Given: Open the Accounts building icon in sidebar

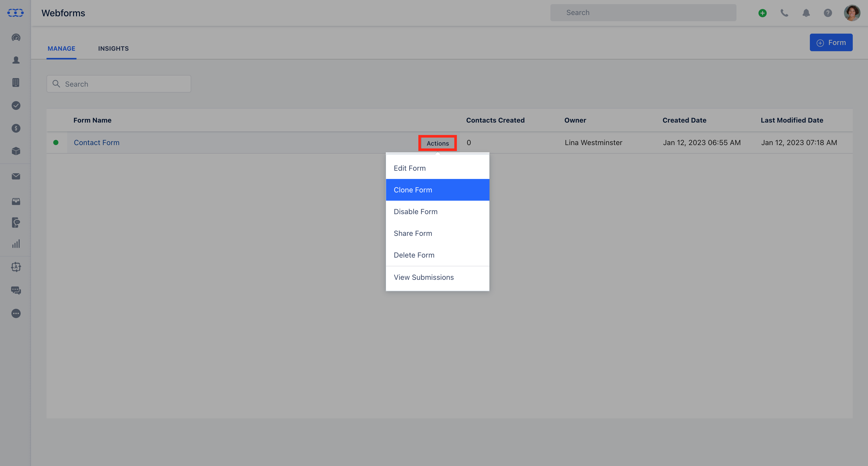Looking at the screenshot, I should (x=16, y=82).
